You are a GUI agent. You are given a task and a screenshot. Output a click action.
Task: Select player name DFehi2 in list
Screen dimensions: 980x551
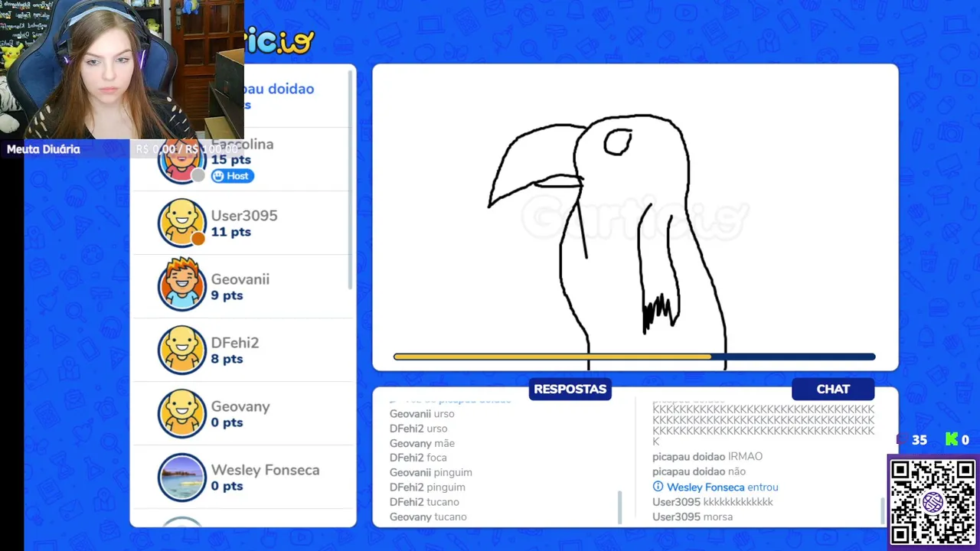pyautogui.click(x=235, y=343)
